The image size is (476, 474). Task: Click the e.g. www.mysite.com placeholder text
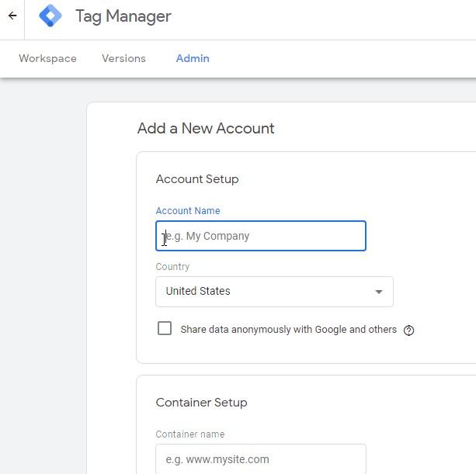point(217,459)
